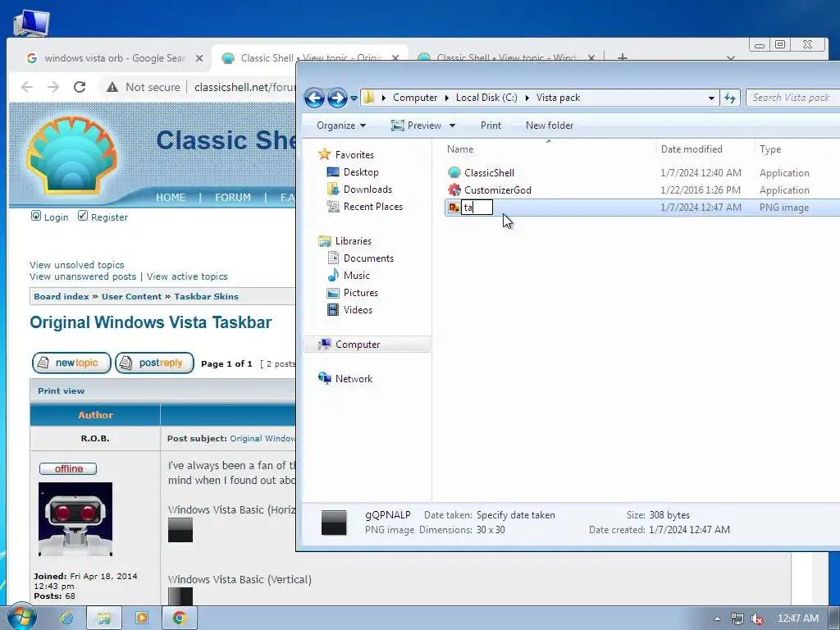Select Network in navigation pane
This screenshot has width=840, height=630.
point(354,379)
